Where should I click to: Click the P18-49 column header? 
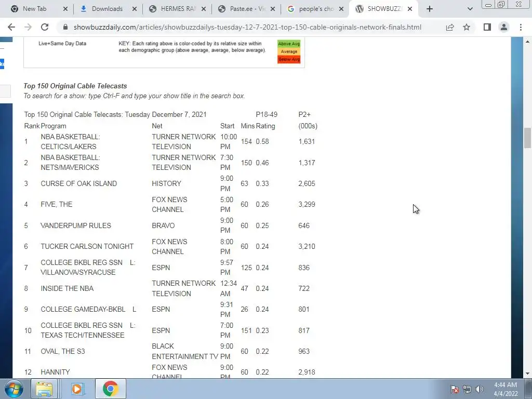267,115
